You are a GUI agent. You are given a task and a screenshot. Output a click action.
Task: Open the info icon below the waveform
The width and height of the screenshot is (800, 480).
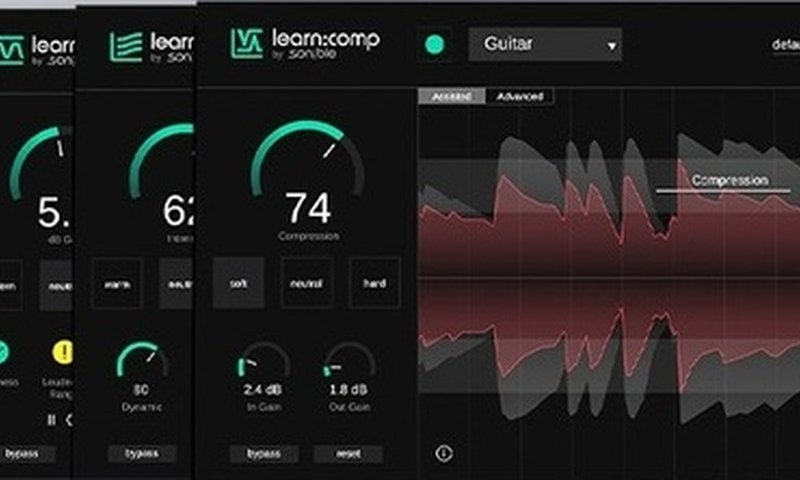coord(444,453)
